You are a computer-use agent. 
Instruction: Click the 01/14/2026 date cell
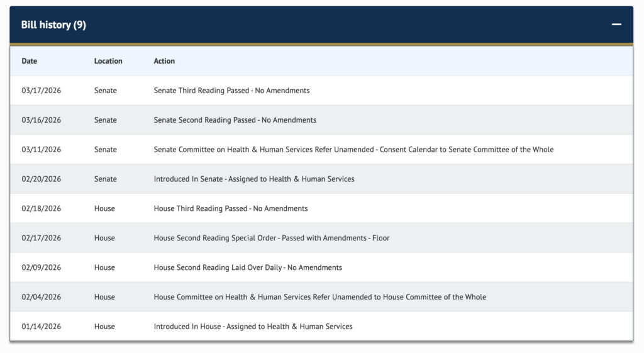point(42,327)
